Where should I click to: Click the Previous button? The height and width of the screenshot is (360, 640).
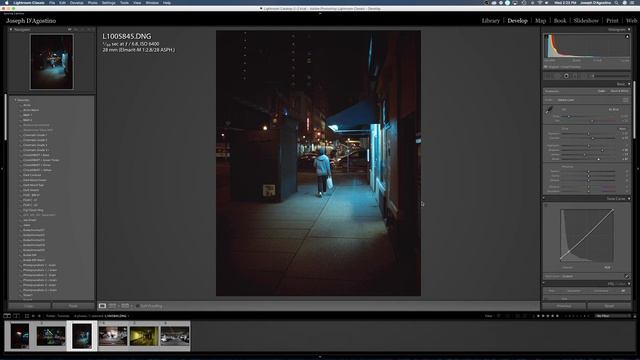(x=564, y=306)
